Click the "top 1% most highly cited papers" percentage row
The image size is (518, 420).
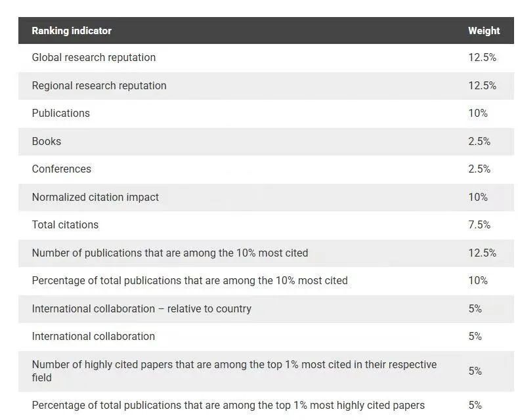pos(228,406)
